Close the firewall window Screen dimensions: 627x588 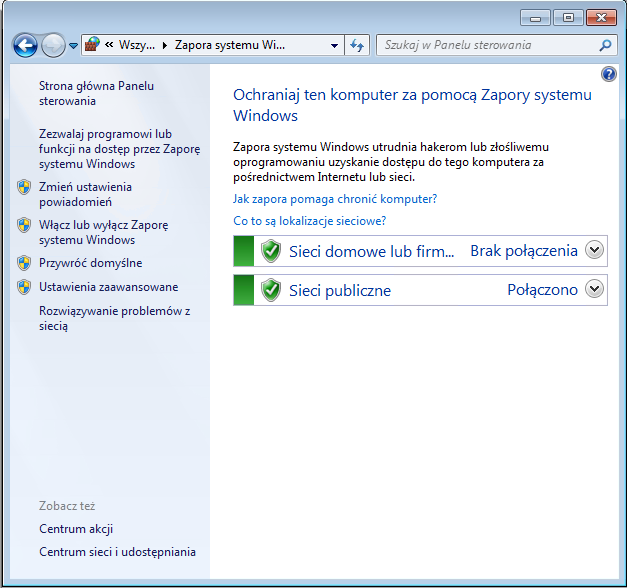tap(601, 18)
